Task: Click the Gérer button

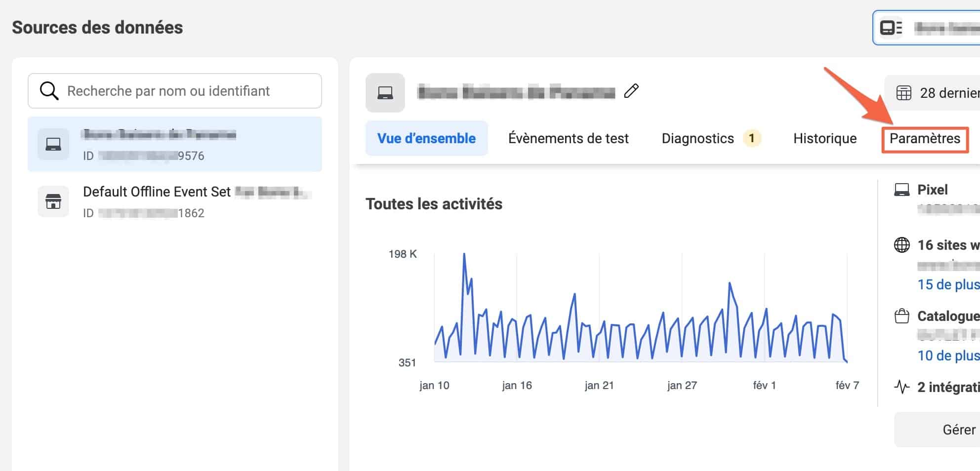Action: pyautogui.click(x=937, y=430)
